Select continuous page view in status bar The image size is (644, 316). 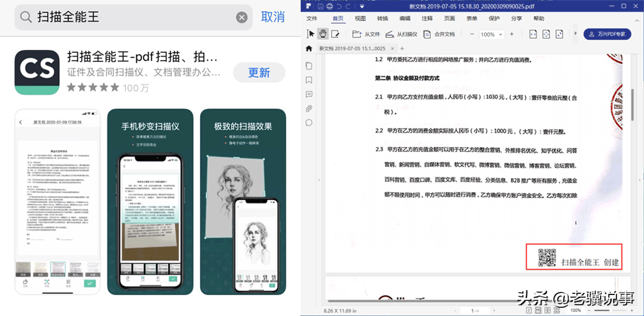pos(538,311)
